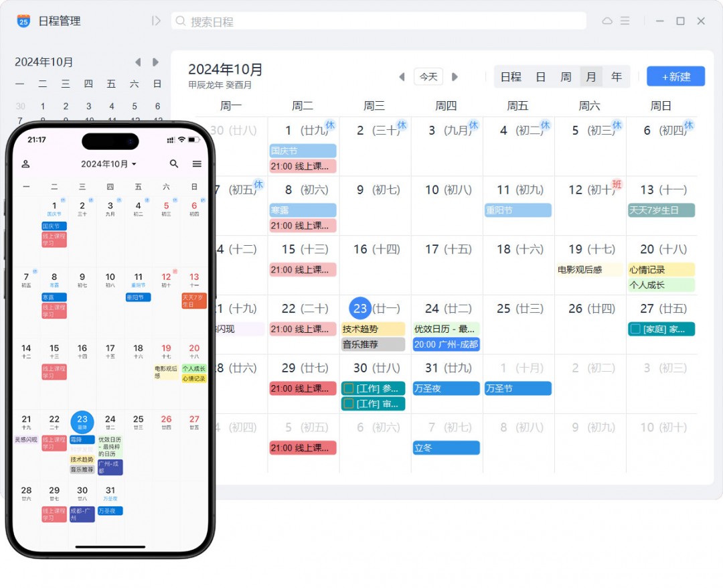The width and height of the screenshot is (723, 588).
Task: Check the [工作] 参... task checkbox
Action: point(349,389)
